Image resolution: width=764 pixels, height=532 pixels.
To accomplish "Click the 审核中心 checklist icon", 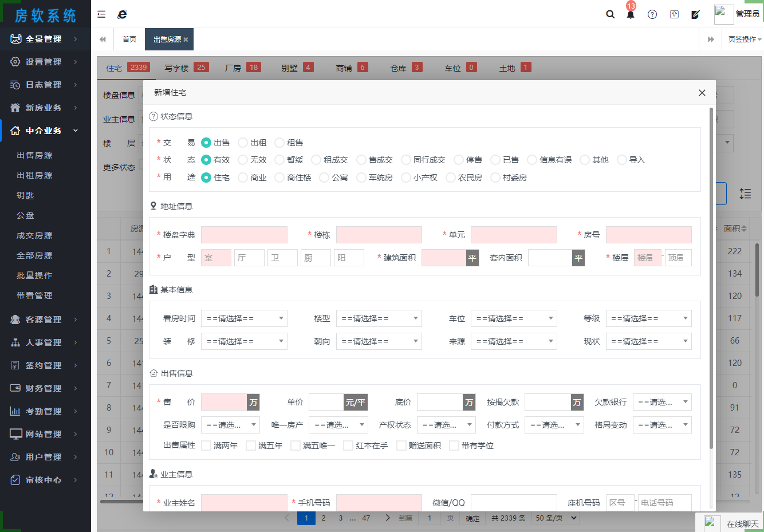I will 15,480.
